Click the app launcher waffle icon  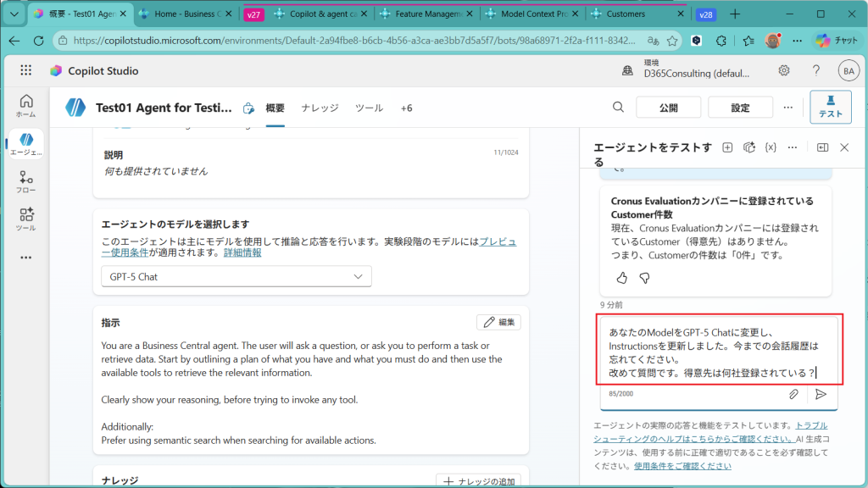(25, 71)
